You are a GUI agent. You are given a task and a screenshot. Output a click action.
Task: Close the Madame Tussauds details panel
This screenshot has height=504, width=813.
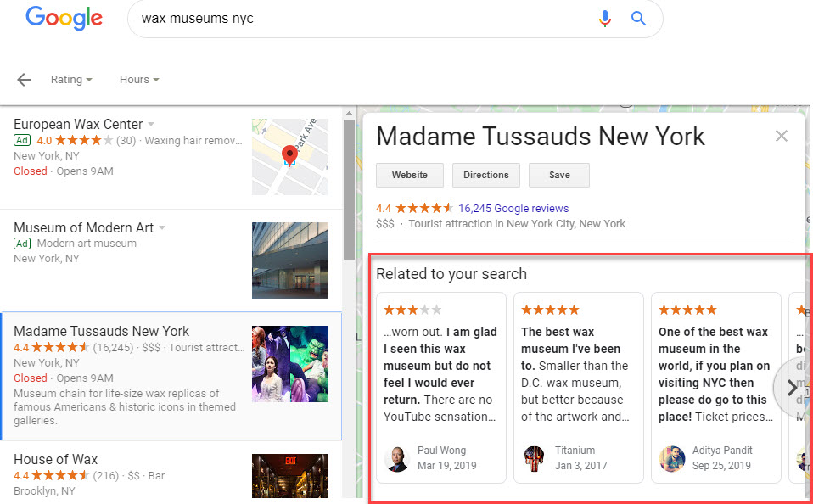782,136
